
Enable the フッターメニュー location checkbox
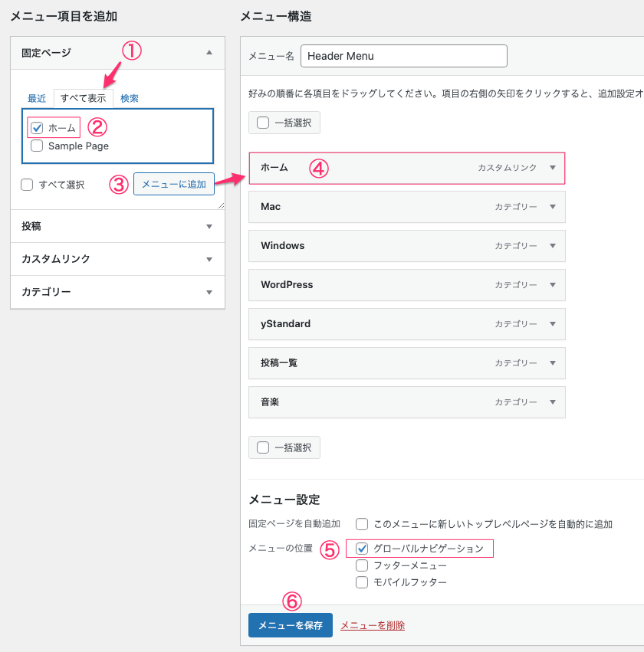[x=363, y=565]
